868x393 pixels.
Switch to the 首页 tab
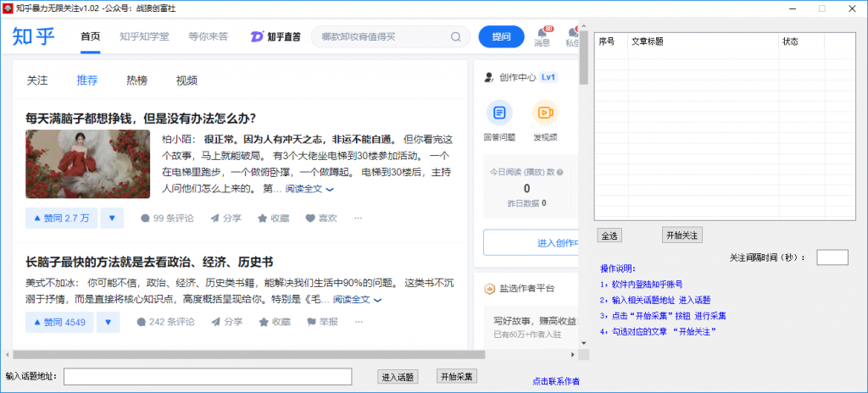pos(90,37)
